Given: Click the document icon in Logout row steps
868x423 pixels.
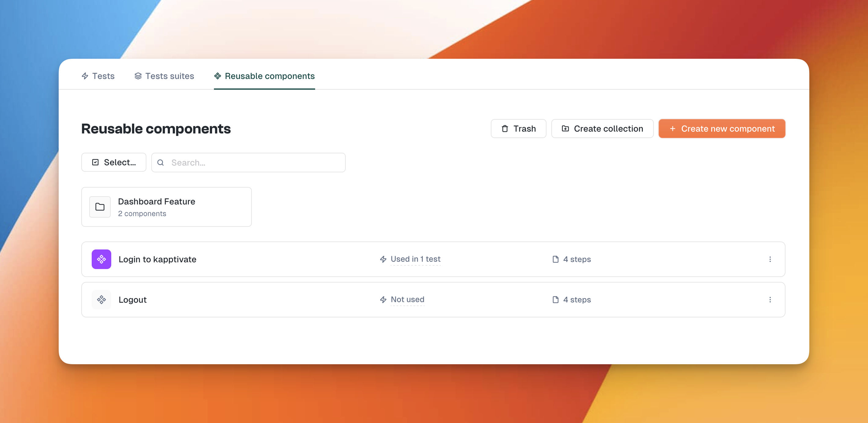Looking at the screenshot, I should pyautogui.click(x=556, y=300).
